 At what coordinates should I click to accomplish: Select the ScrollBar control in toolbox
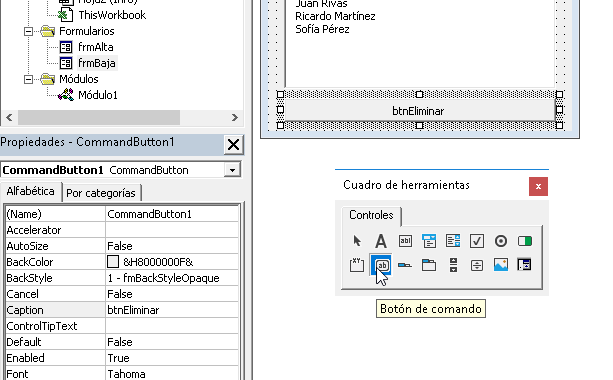pyautogui.click(x=453, y=265)
